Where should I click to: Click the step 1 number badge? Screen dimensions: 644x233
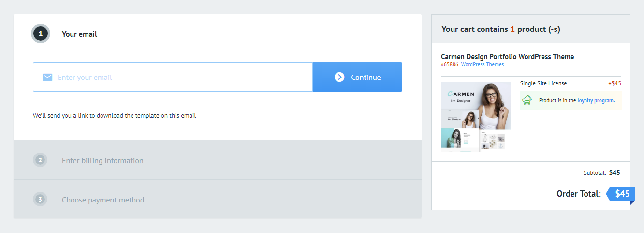click(41, 34)
